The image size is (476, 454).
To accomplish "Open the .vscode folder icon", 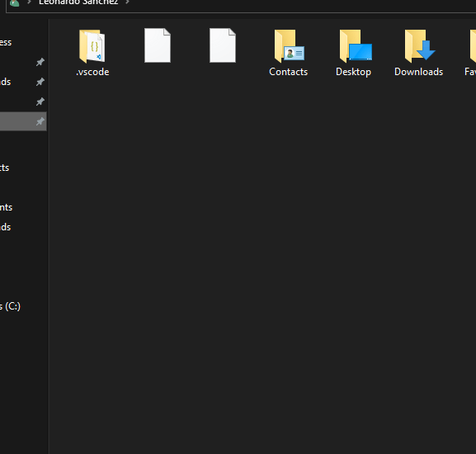I will pyautogui.click(x=92, y=46).
